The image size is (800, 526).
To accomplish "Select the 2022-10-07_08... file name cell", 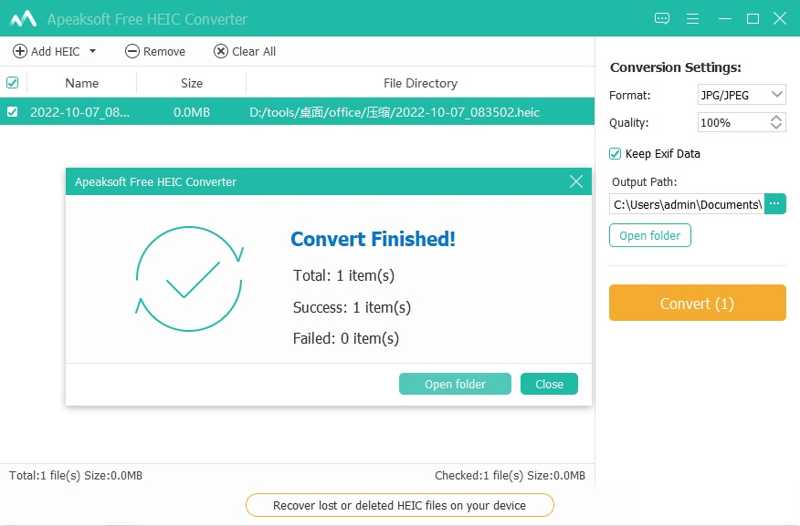I will pos(80,112).
